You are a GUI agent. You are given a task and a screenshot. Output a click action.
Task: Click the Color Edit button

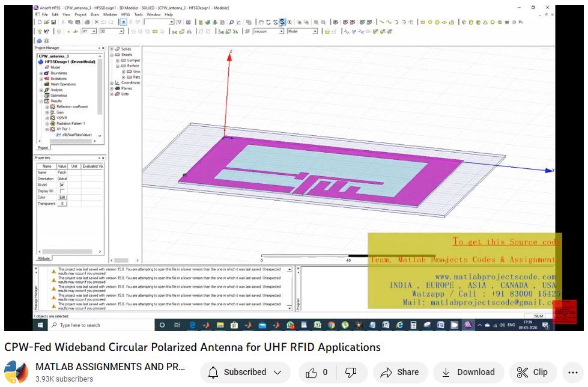(x=62, y=197)
